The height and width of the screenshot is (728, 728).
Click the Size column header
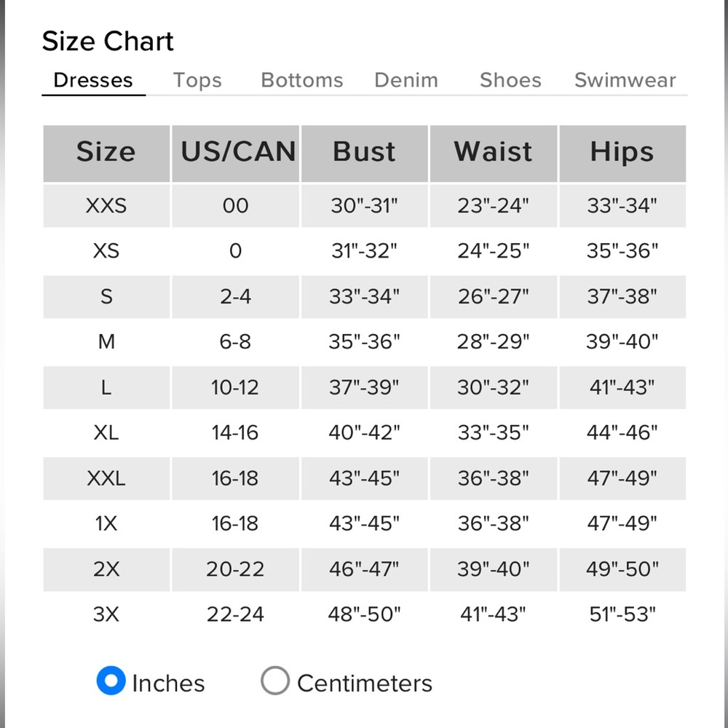pos(106,152)
